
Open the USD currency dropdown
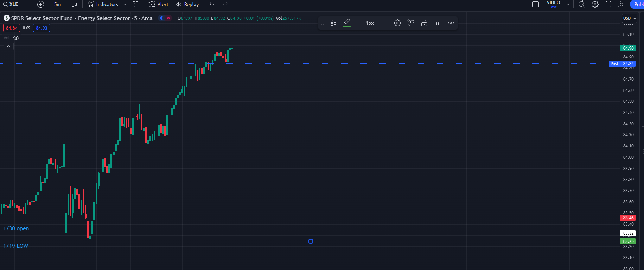click(x=630, y=18)
